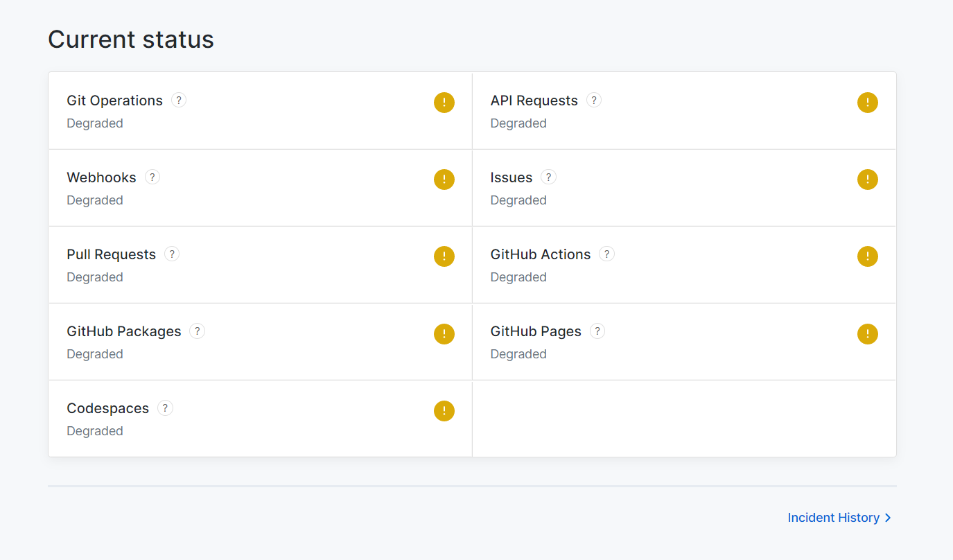The image size is (953, 560).
Task: Click the API Requests component name
Action: click(x=534, y=100)
